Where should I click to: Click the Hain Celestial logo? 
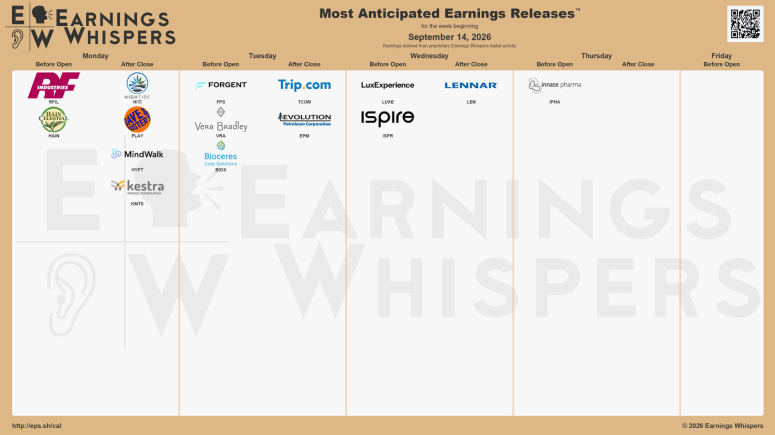point(54,120)
